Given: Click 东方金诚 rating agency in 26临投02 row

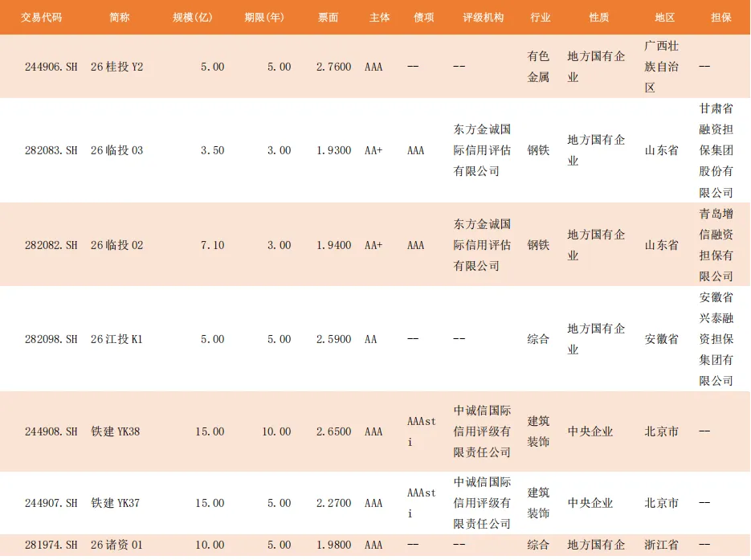Looking at the screenshot, I should click(482, 245).
